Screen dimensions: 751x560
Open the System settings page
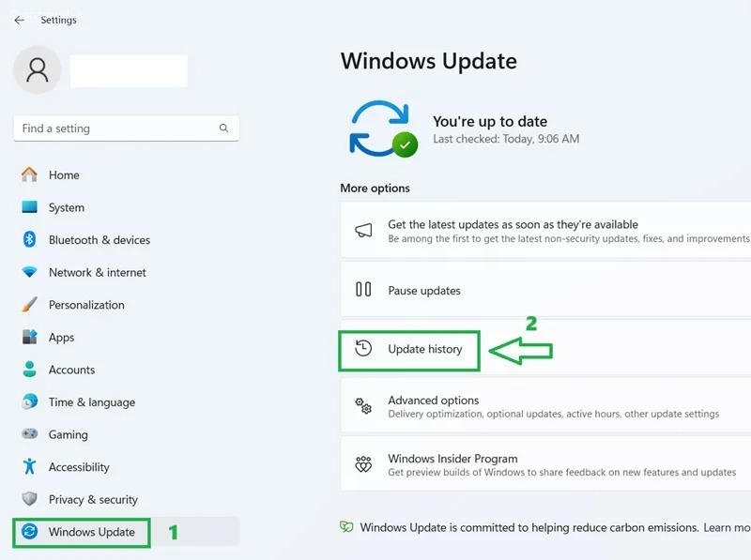pyautogui.click(x=126, y=207)
